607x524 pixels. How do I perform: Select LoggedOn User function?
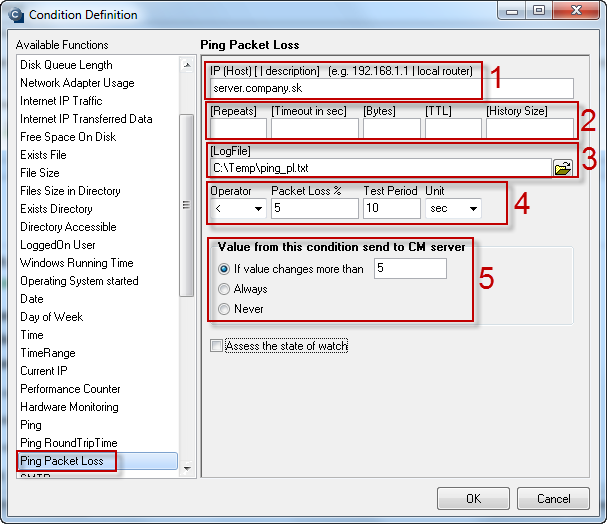click(58, 245)
